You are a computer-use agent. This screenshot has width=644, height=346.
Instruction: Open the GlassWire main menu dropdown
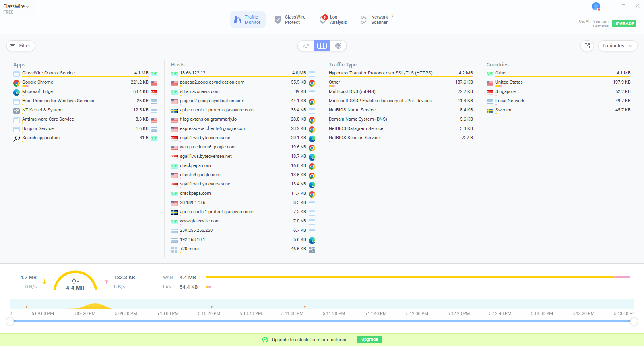(x=16, y=6)
